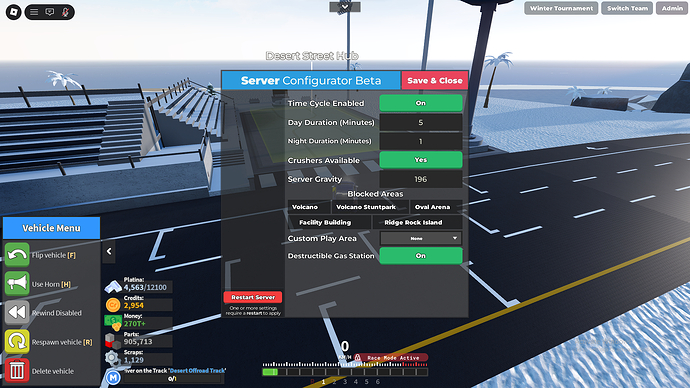690x388 pixels.
Task: Edit the Day Duration minutes field
Action: point(421,122)
